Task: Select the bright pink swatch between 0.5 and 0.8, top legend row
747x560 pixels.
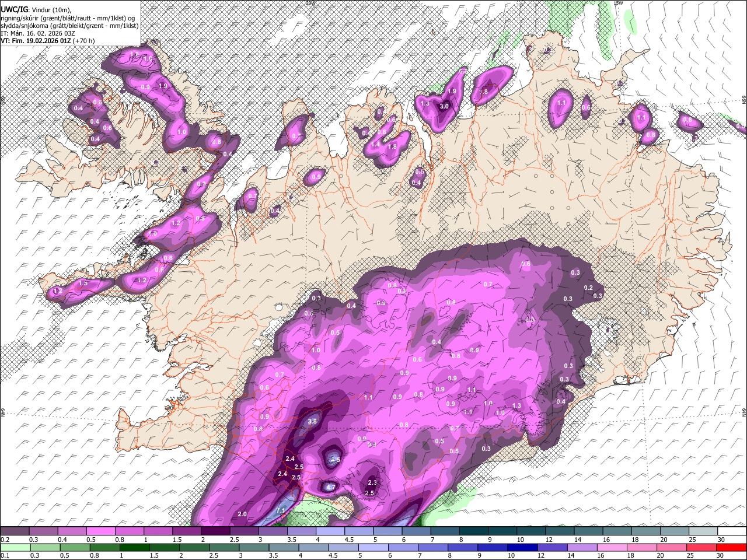Action: 100,531
